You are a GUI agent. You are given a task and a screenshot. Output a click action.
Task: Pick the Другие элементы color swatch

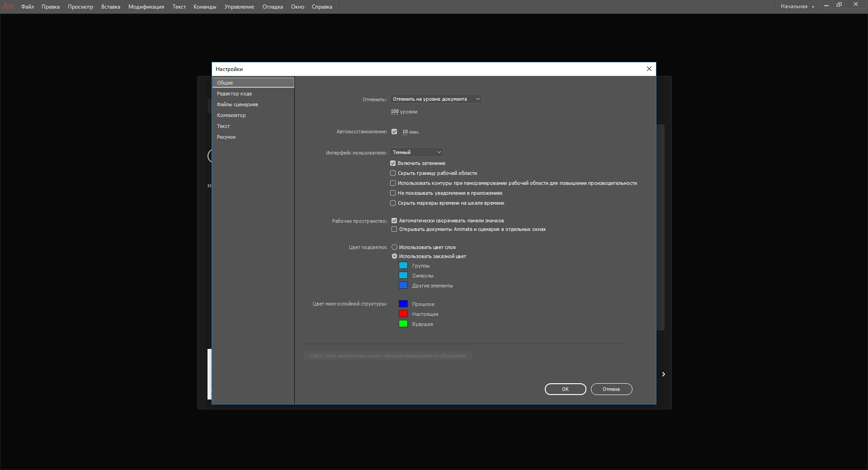point(403,286)
